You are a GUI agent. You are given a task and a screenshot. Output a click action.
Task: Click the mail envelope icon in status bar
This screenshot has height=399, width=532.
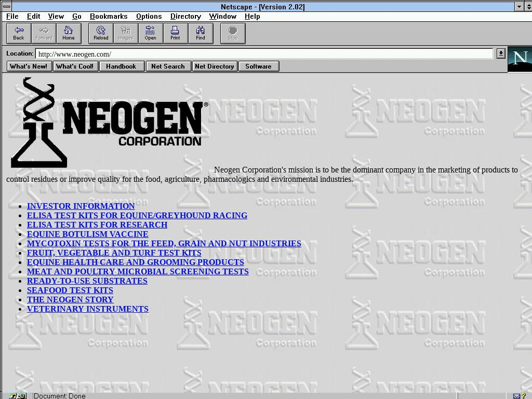coord(517,396)
